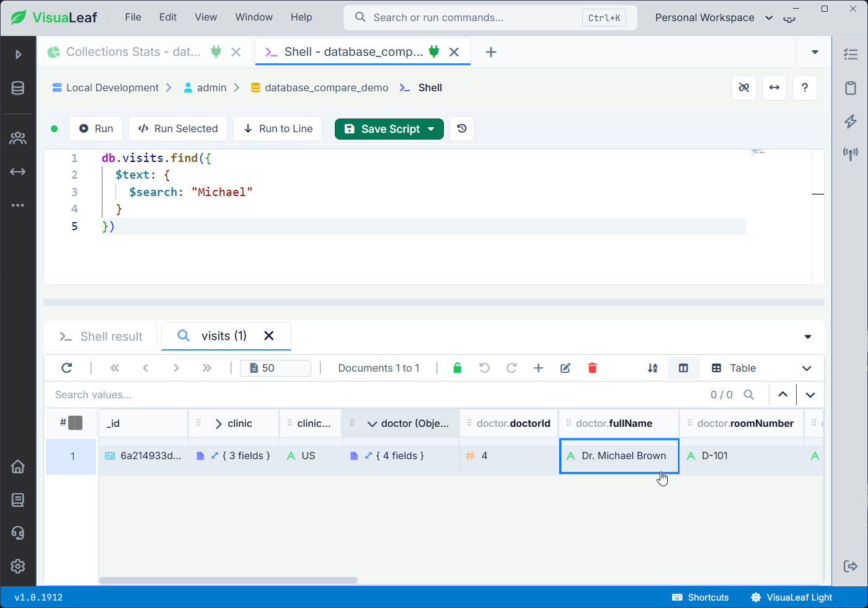Click the Run Selected button
The height and width of the screenshot is (608, 868).
(x=178, y=128)
